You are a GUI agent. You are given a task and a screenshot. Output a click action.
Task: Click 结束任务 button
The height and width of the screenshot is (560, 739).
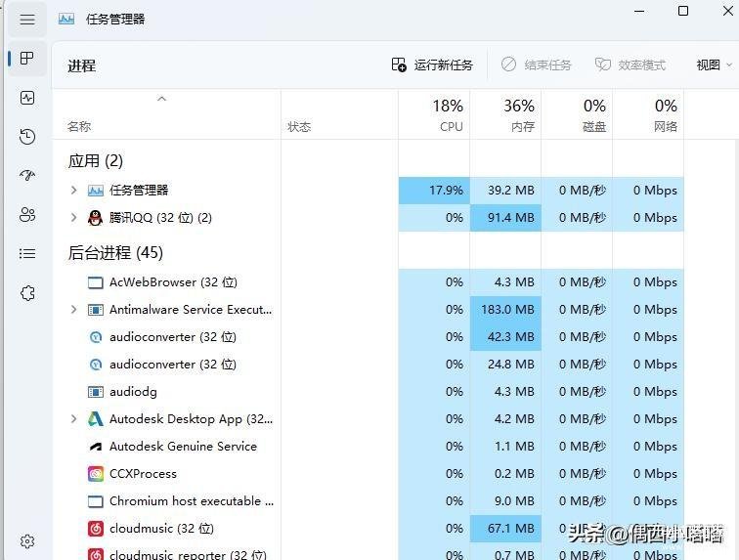point(537,65)
